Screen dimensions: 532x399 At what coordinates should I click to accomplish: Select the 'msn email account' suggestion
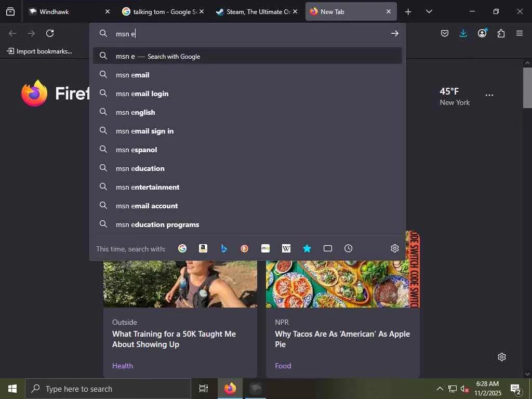pos(247,206)
